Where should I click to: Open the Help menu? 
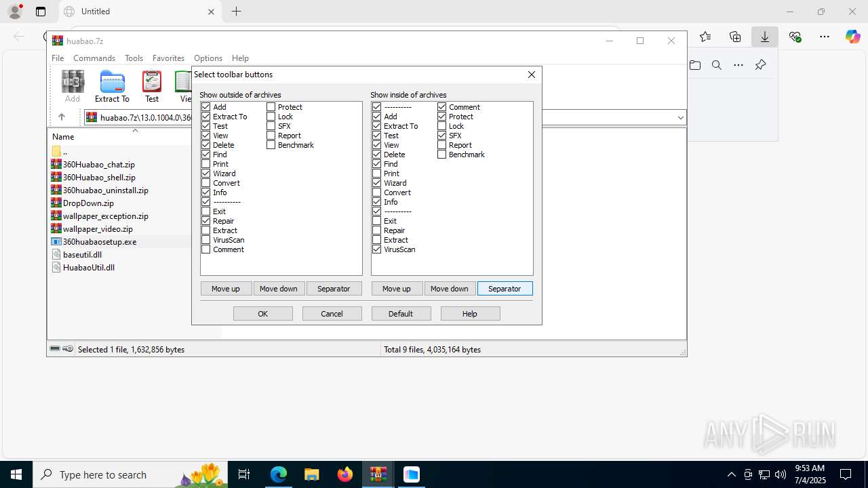pyautogui.click(x=240, y=58)
